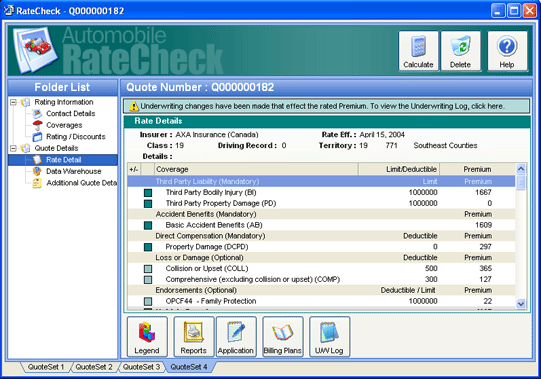The width and height of the screenshot is (541, 379).
Task: Click the Contact Details tree icon
Action: pyautogui.click(x=37, y=114)
